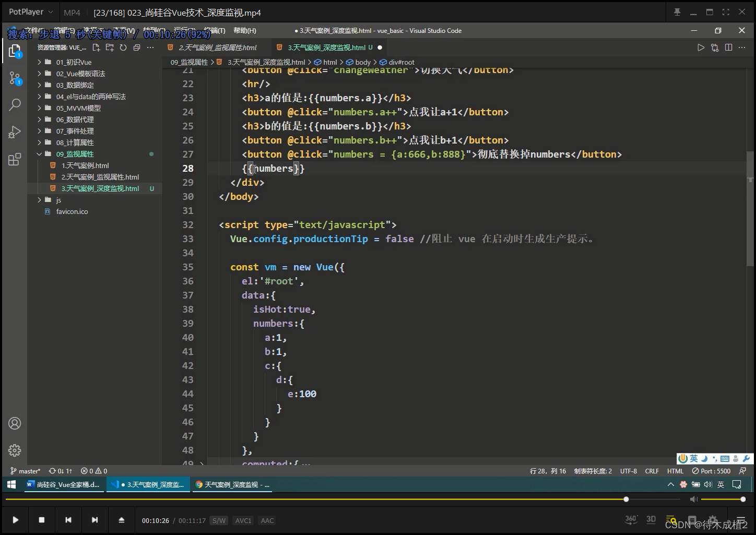Click HTML language mode in status bar
The height and width of the screenshot is (535, 756).
675,471
